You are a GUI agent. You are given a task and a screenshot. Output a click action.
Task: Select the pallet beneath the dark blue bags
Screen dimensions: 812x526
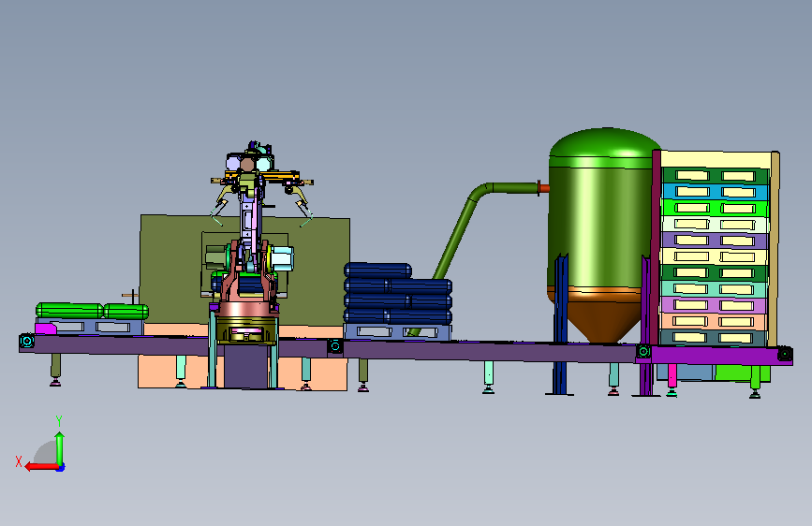[398, 332]
